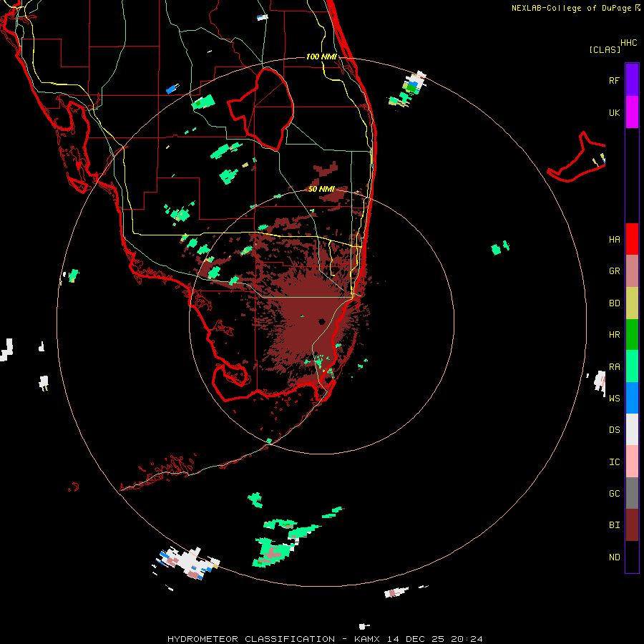Click the BI biological brown swatch
This screenshot has width=644, height=644.
(632, 525)
